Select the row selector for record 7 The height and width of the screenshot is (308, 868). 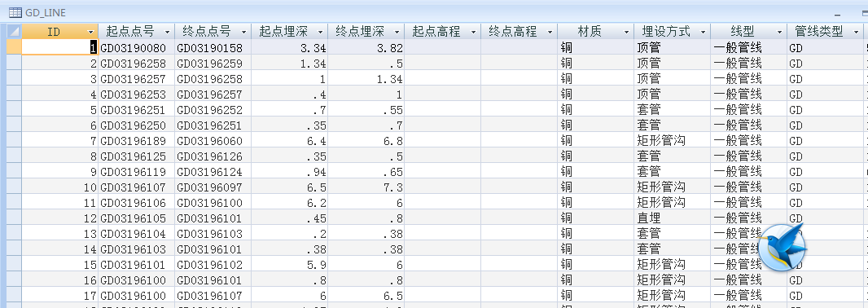14,140
